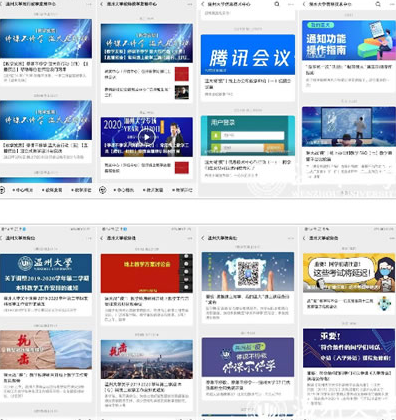Open the 温州大学 本科教学工作安排 notice banner

click(x=46, y=273)
